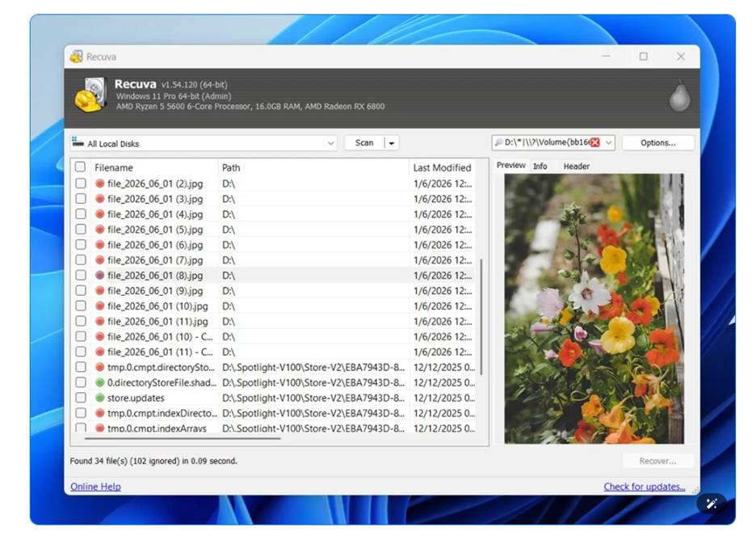Image resolution: width=756 pixels, height=540 pixels.
Task: Click the horizontal scrollbar of the file list
Action: pos(183,438)
